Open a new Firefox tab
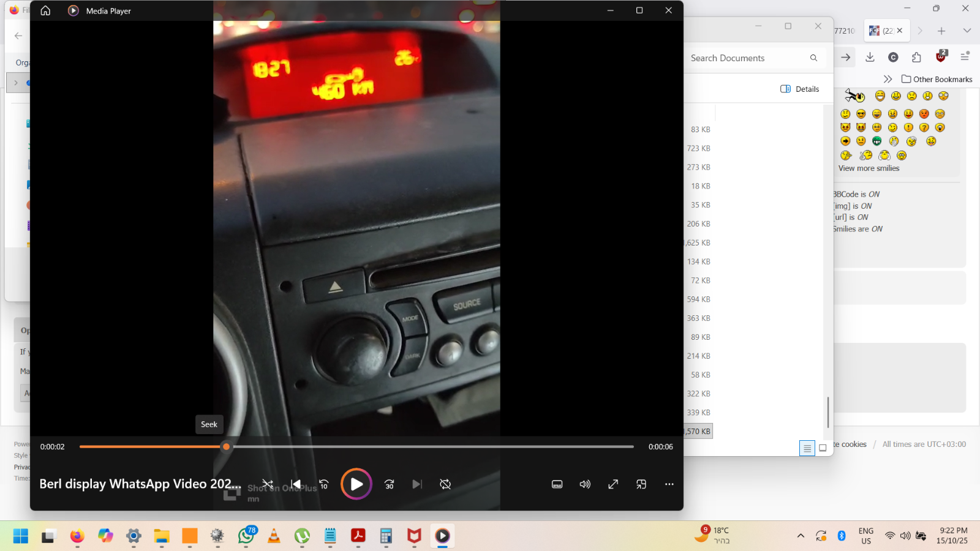Viewport: 980px width, 551px height. (x=941, y=31)
